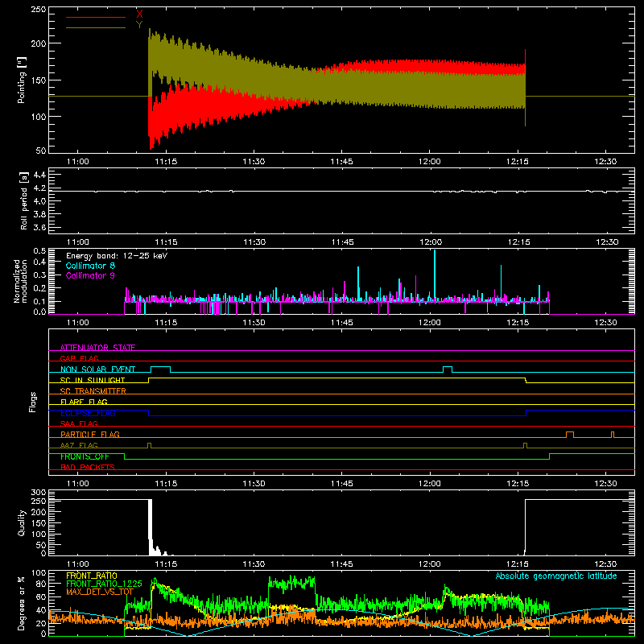Click the 'Roll period [s]' axis title
Image resolution: width=644 pixels, height=644 pixels.
point(23,200)
